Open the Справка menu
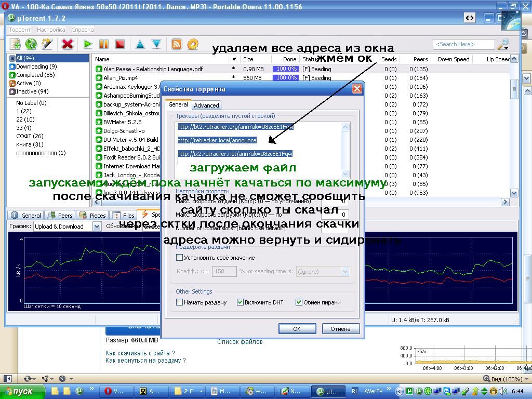Screen dimensions: 532x399 click(83, 30)
